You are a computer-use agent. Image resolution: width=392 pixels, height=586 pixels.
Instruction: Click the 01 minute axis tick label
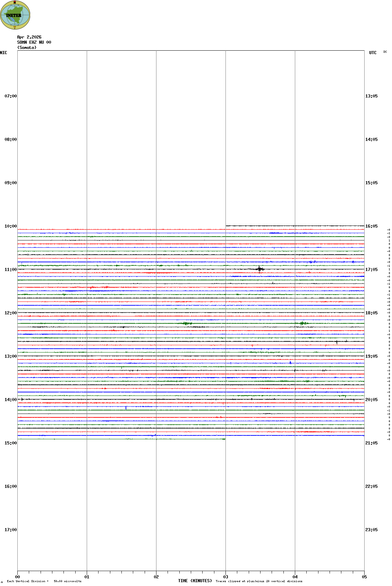point(87,577)
